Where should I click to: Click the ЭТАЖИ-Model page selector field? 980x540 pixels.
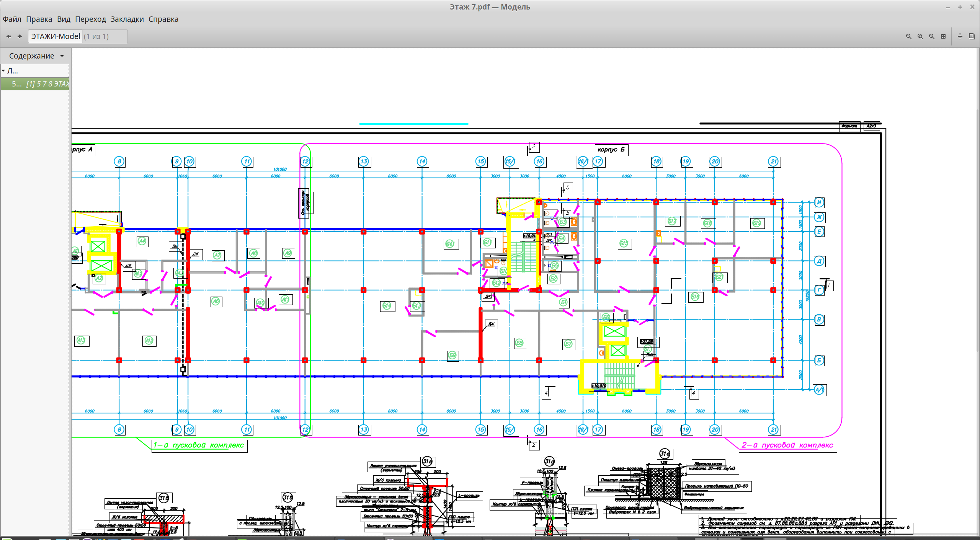(x=78, y=36)
